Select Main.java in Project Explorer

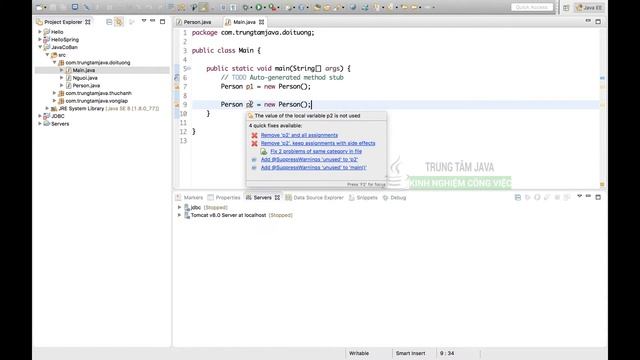[84, 70]
